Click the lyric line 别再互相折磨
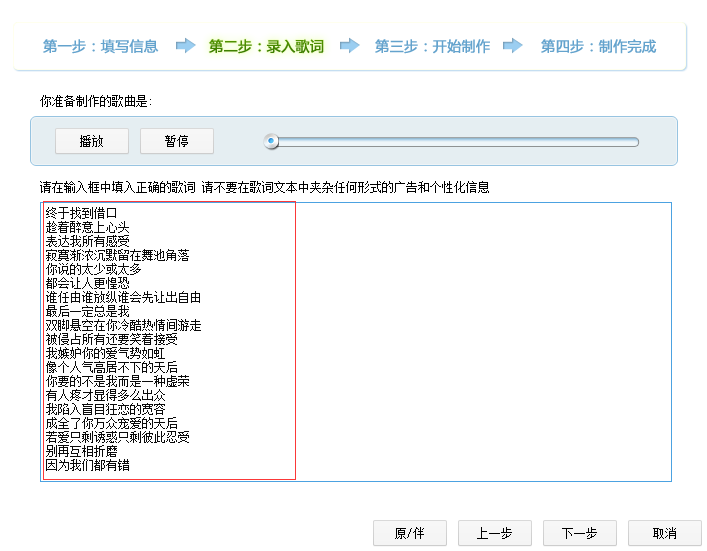 tap(82, 451)
